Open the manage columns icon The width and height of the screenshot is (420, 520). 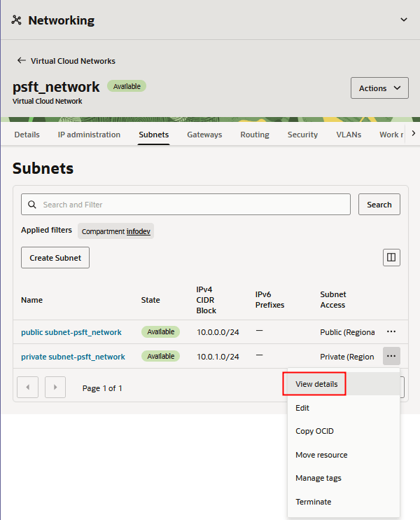point(391,257)
